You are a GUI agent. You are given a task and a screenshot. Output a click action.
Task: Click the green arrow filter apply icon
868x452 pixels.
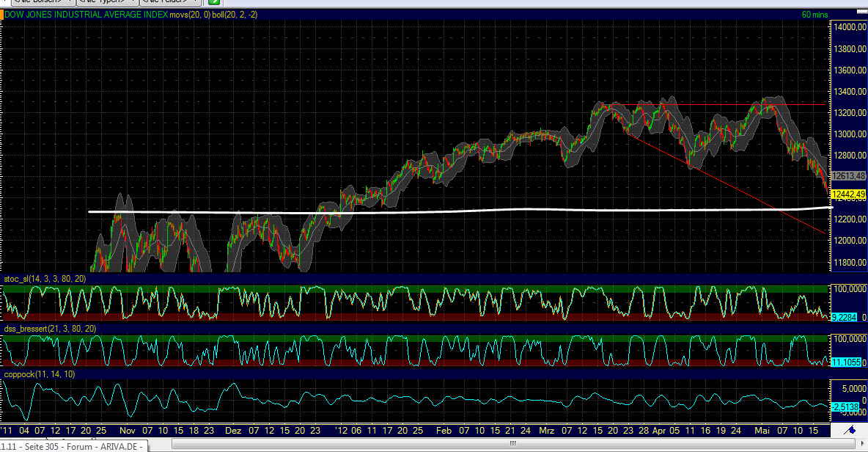(x=213, y=3)
